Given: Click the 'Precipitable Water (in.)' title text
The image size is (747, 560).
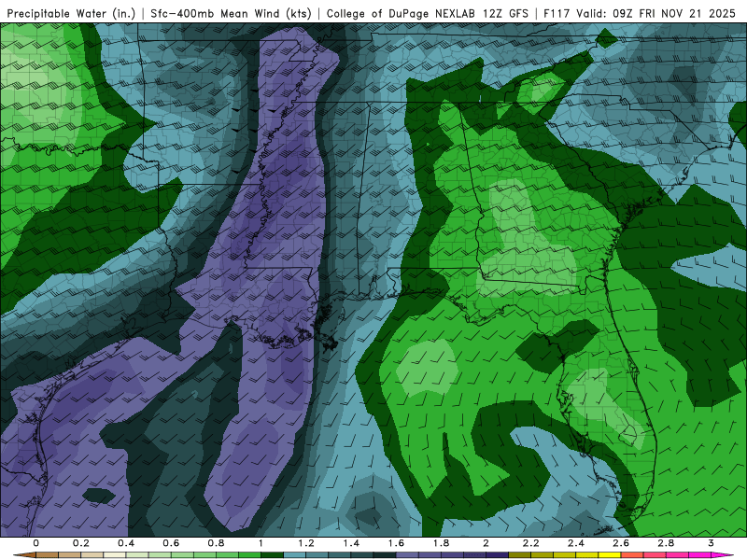Looking at the screenshot, I should (71, 13).
